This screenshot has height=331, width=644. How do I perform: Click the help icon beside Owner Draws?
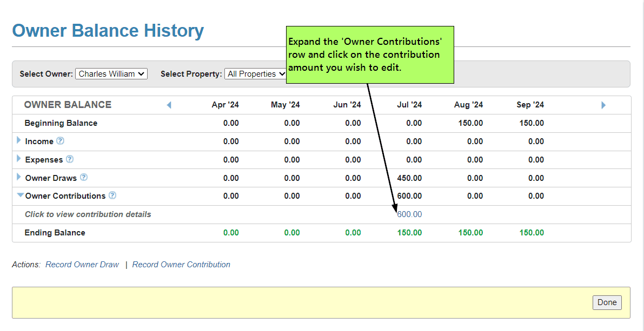84,177
